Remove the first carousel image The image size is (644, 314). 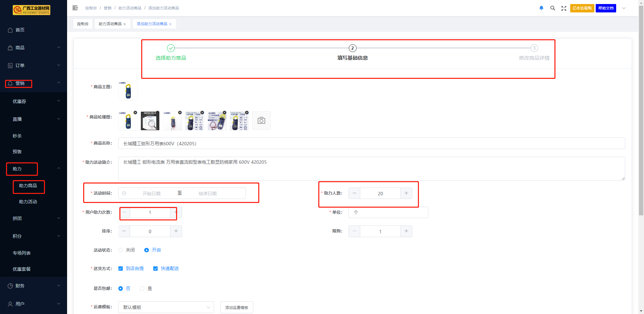click(x=135, y=113)
